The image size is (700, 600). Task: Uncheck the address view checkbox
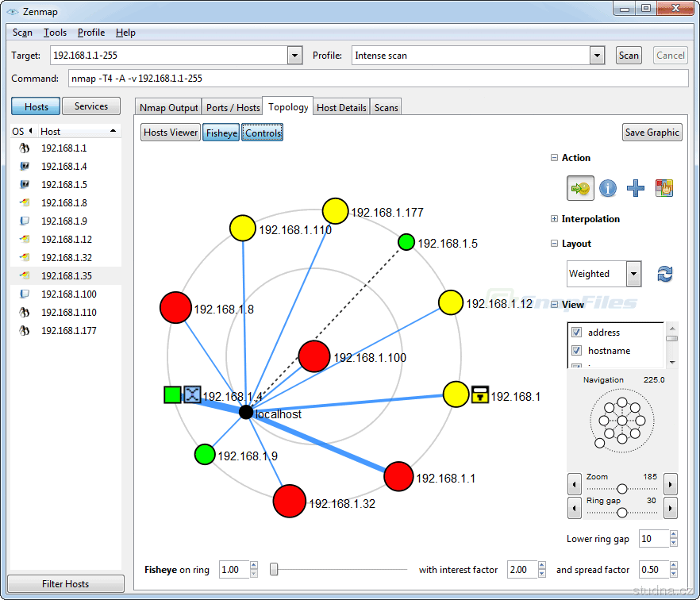point(577,333)
